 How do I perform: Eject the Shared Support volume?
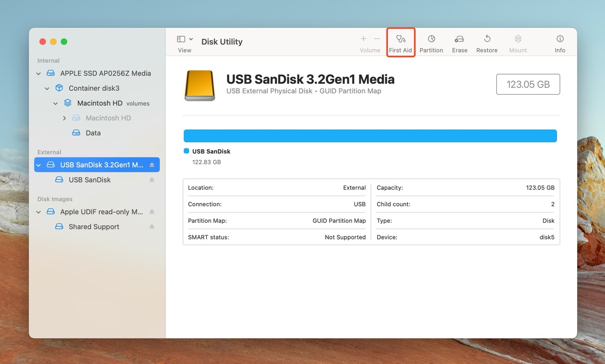point(152,227)
